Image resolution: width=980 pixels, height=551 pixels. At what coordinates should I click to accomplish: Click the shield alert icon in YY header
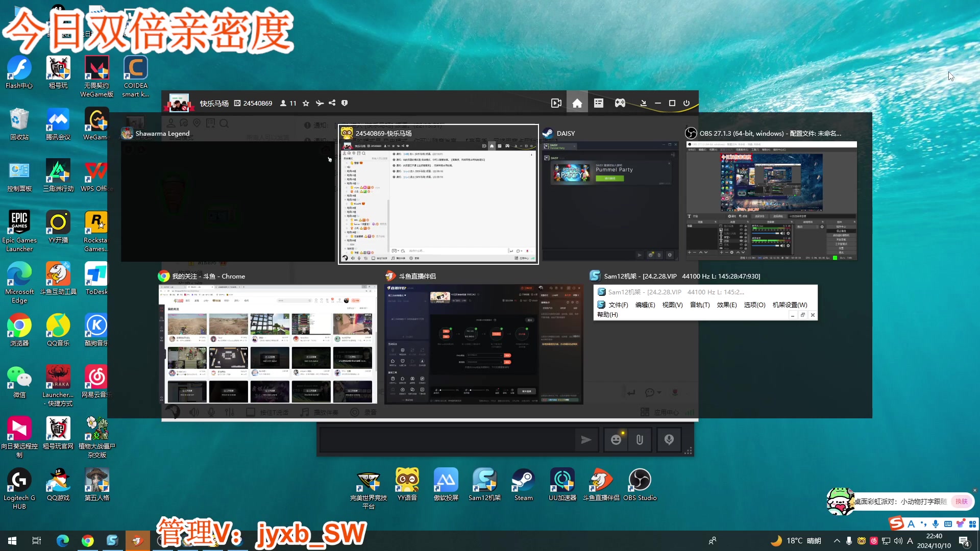[345, 103]
